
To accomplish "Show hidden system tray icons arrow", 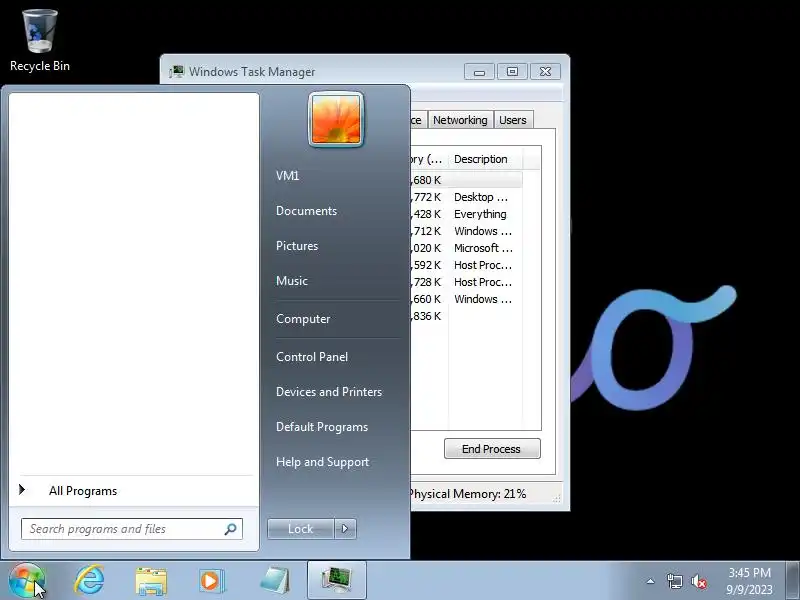I will click(x=651, y=581).
